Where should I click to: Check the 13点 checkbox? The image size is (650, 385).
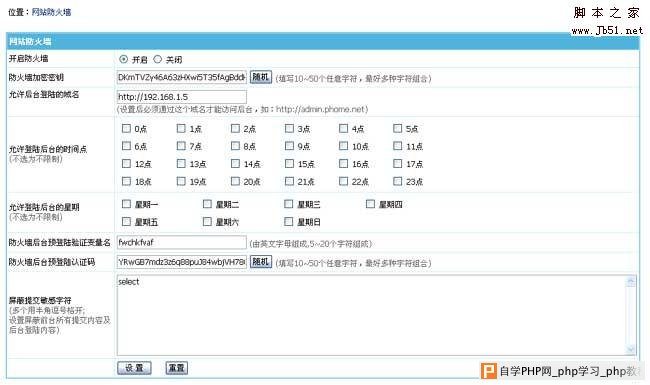[x=181, y=164]
